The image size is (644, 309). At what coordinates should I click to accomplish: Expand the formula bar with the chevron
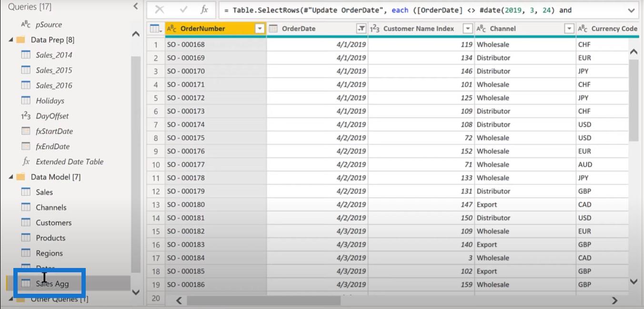click(632, 10)
